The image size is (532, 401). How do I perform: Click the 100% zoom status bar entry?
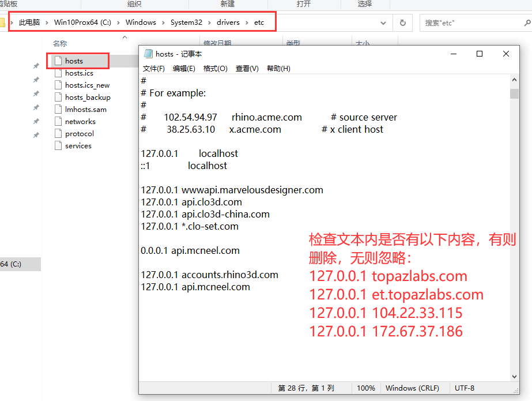tap(366, 388)
